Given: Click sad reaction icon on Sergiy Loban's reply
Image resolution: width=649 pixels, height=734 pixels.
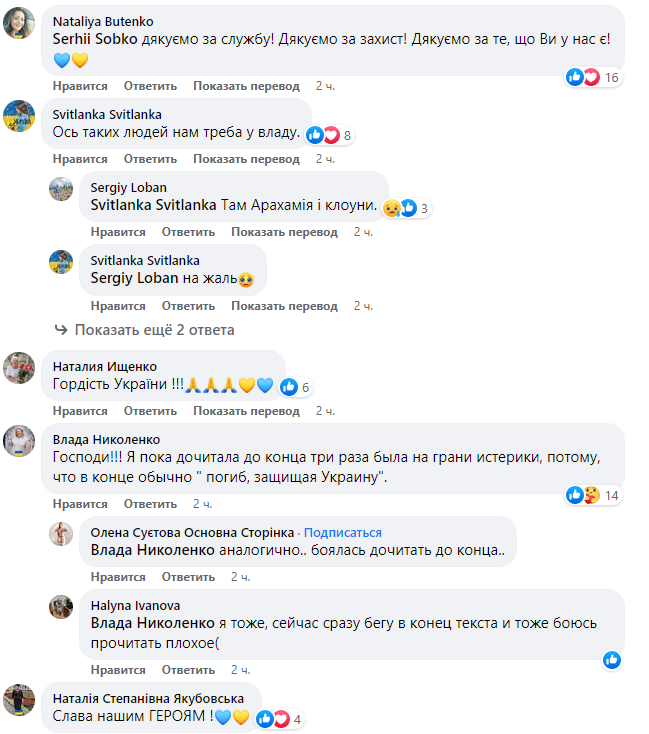Looking at the screenshot, I should click(x=391, y=208).
